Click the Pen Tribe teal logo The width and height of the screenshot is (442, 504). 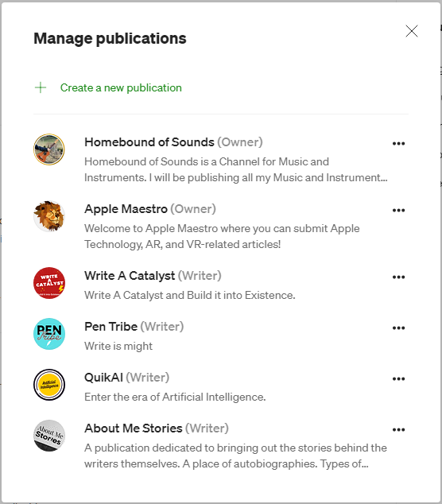49,334
